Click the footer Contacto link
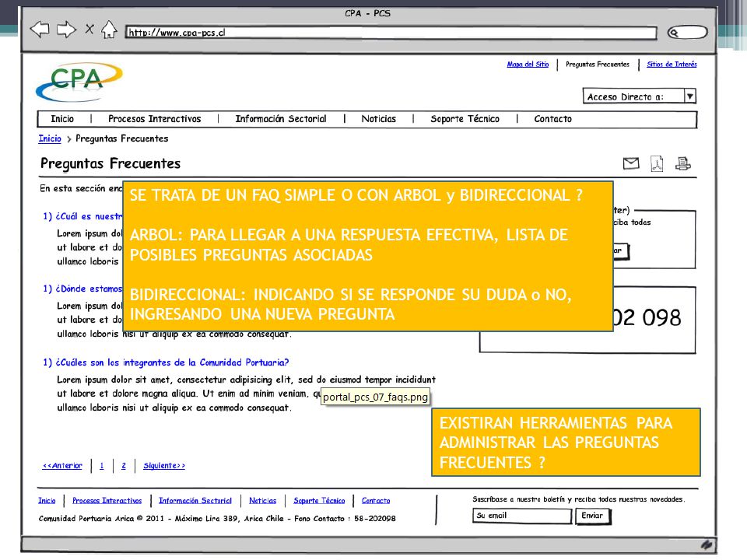The width and height of the screenshot is (747, 560). pyautogui.click(x=376, y=500)
